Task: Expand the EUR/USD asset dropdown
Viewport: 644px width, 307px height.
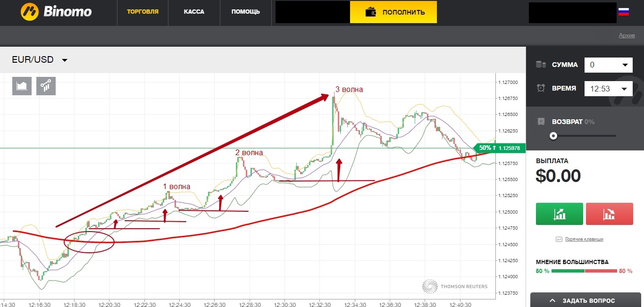Action: pyautogui.click(x=40, y=60)
